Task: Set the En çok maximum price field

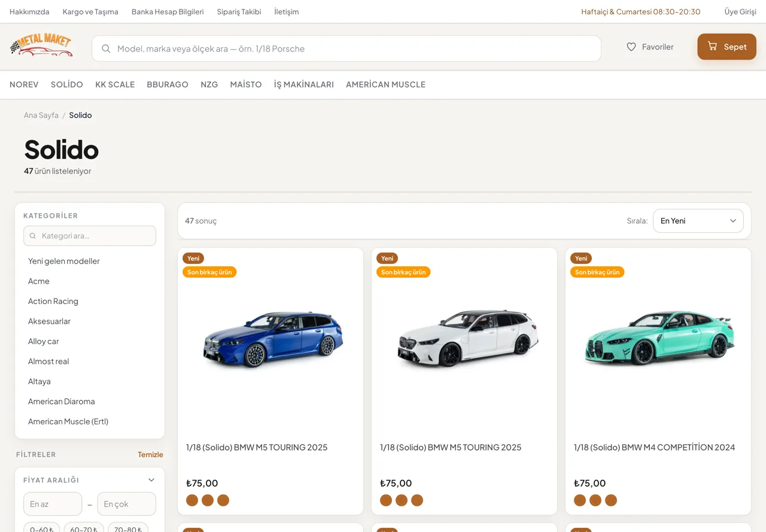Action: [126, 504]
